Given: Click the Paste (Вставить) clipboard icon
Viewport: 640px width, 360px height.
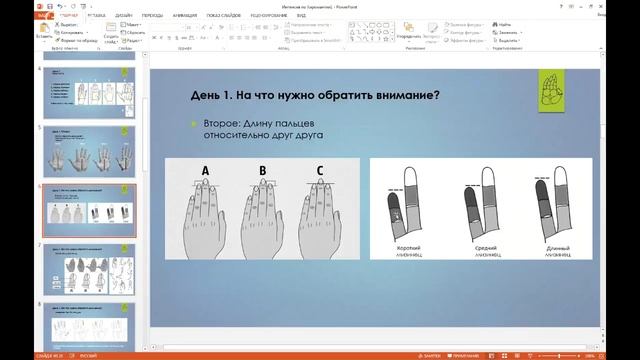Looking at the screenshot, I should [x=44, y=28].
